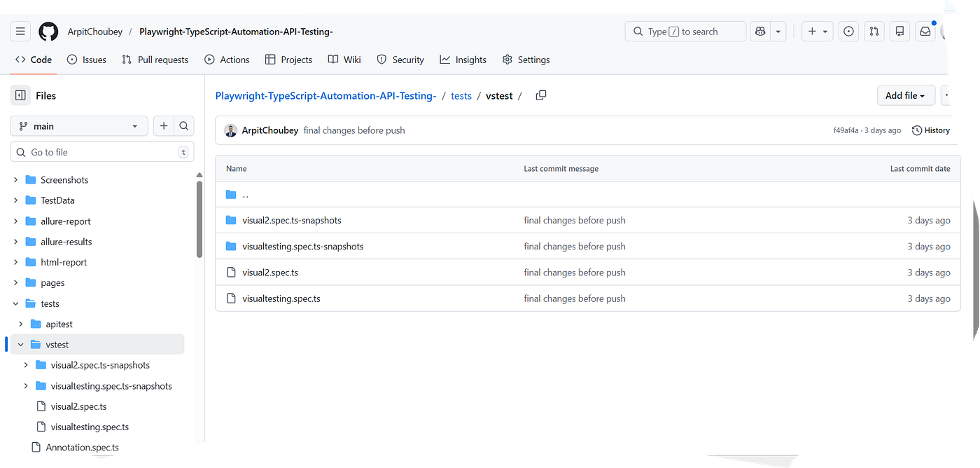
Task: Click the issues shortcut icon in header
Action: tap(848, 32)
